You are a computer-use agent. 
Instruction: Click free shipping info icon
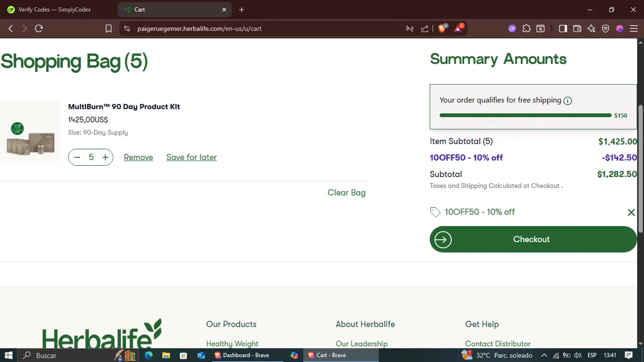tap(568, 101)
